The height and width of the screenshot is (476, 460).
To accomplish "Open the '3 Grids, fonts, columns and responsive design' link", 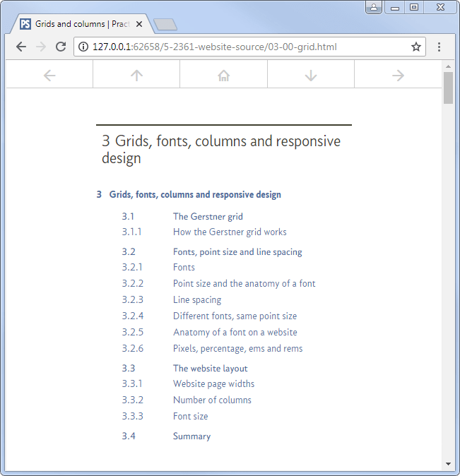I will pos(189,194).
